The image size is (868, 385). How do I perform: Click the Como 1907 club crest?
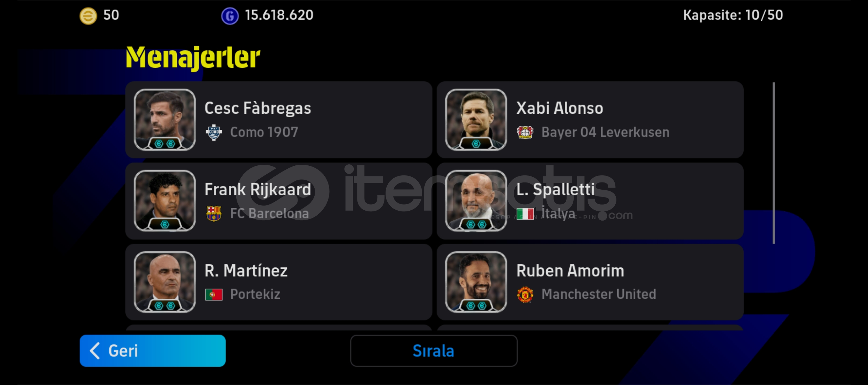point(214,133)
